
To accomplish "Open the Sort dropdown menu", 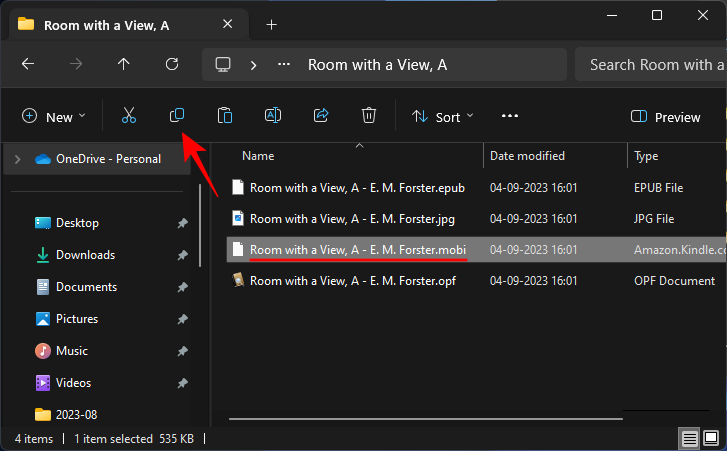I will coord(443,117).
